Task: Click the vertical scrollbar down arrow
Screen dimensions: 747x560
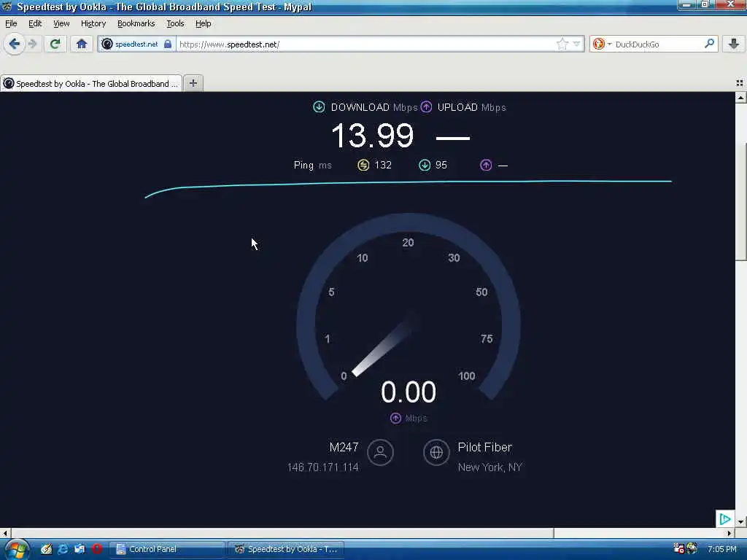Action: 740,522
